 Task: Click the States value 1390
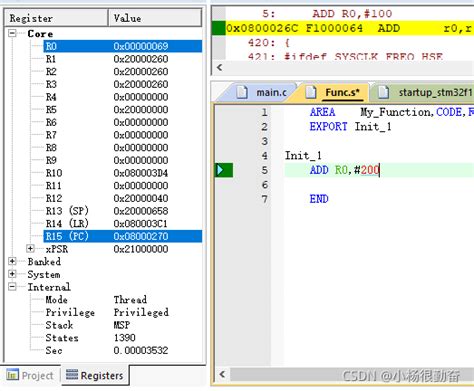[x=125, y=337]
